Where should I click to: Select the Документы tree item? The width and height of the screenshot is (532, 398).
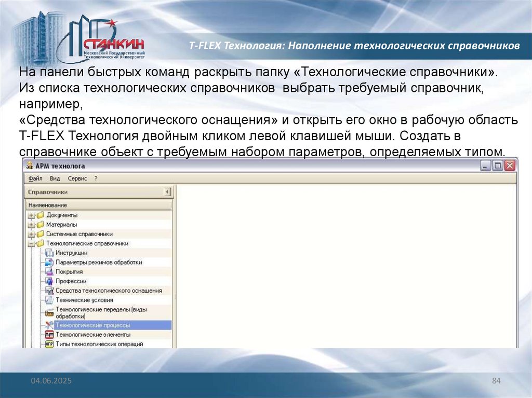pyautogui.click(x=62, y=215)
